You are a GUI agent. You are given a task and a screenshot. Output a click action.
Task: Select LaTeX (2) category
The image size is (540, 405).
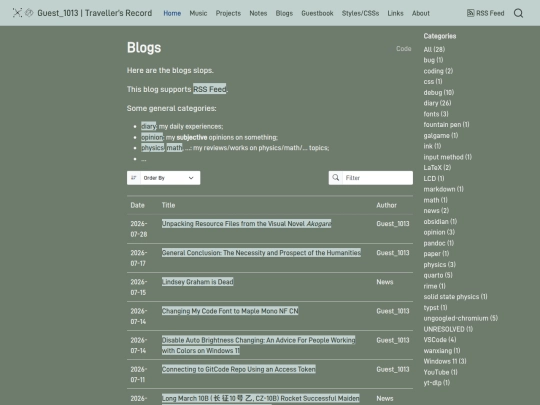click(437, 167)
